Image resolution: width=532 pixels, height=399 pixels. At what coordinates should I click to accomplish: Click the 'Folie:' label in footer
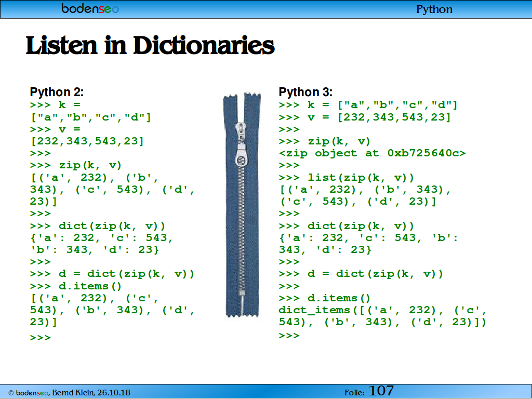click(354, 393)
